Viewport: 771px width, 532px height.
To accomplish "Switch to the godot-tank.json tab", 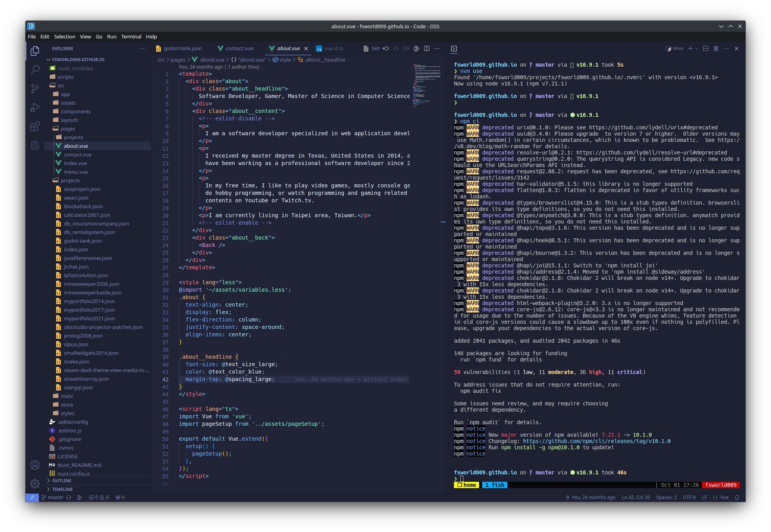I will [183, 49].
